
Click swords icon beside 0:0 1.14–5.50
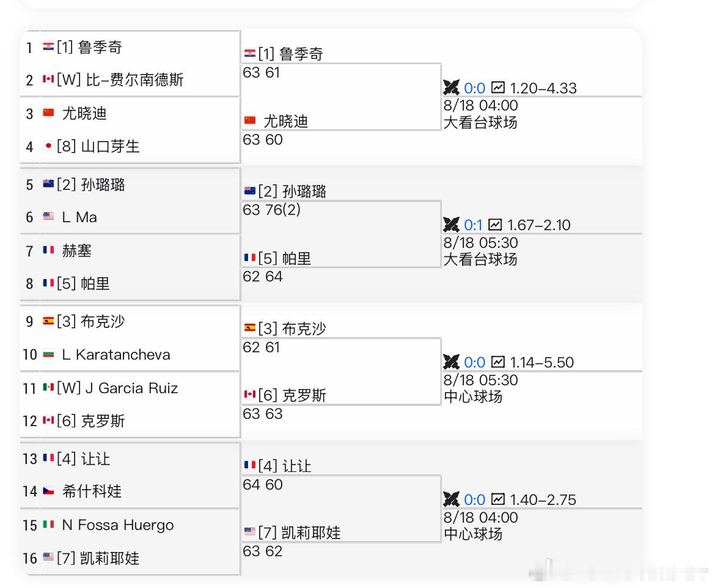coord(451,362)
